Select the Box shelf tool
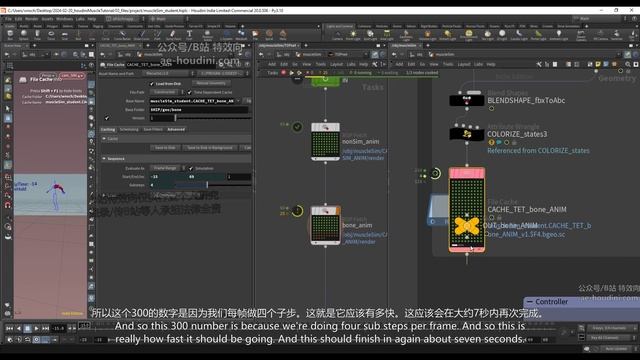Screen dimensions: 640x360 [10, 35]
